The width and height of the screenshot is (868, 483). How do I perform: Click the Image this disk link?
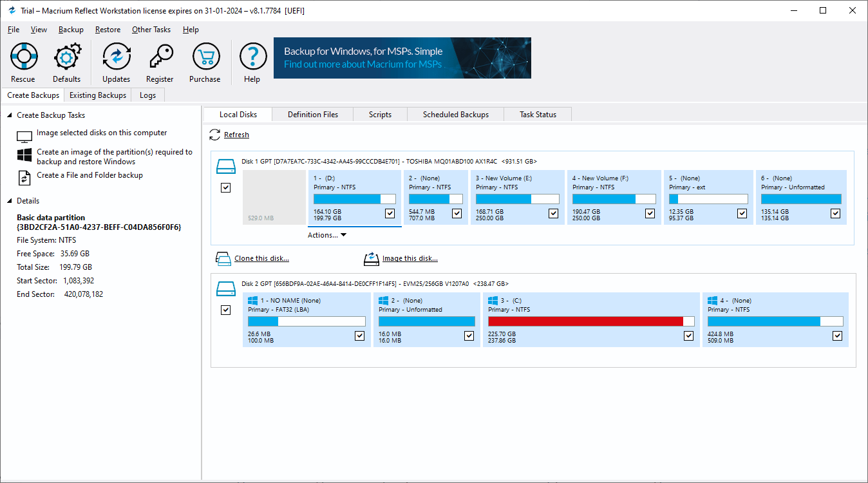pos(410,259)
